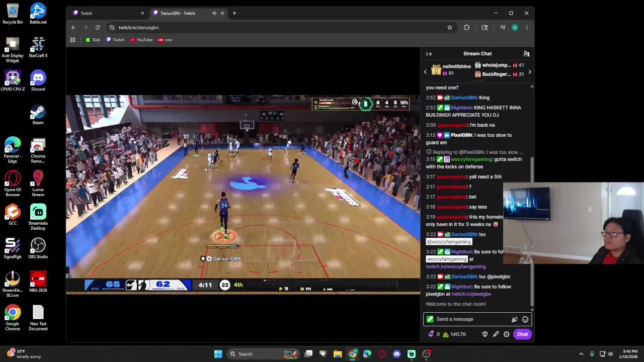
Task: Open the chat celebration party icon
Action: click(x=514, y=319)
